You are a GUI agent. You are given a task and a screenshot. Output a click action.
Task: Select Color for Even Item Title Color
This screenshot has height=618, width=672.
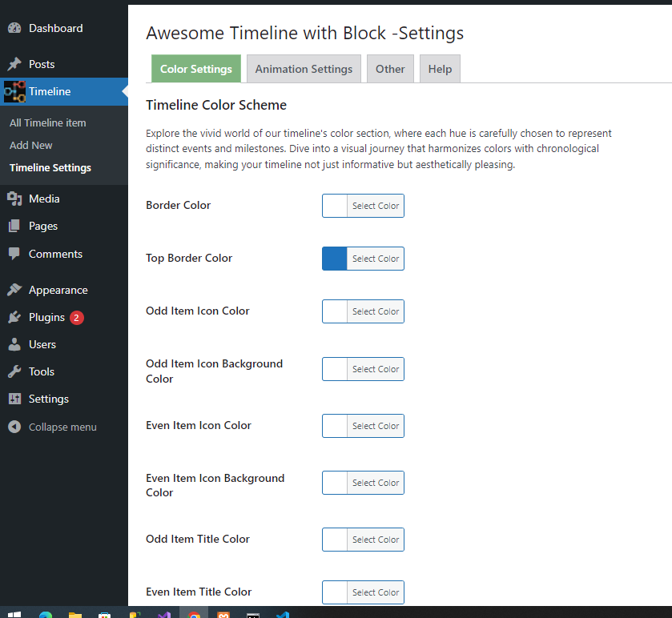[x=376, y=592]
